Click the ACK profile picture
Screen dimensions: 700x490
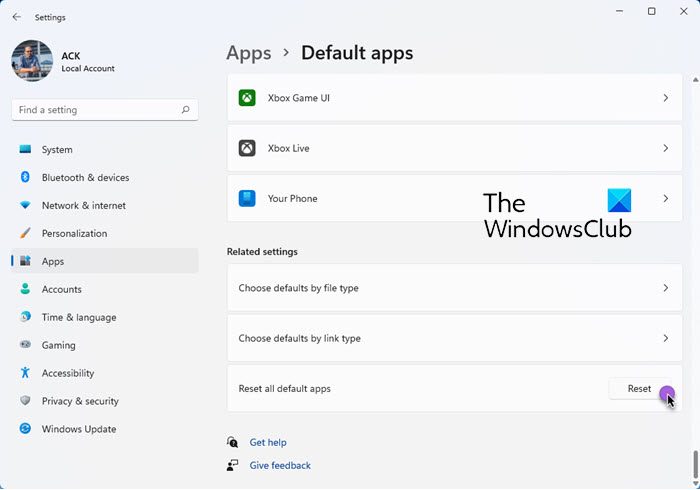point(32,60)
